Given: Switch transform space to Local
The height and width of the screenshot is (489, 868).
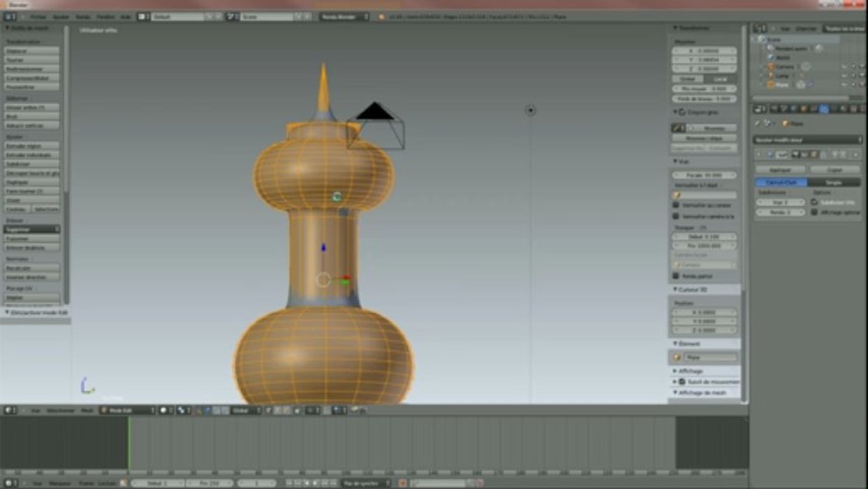Looking at the screenshot, I should (x=720, y=79).
